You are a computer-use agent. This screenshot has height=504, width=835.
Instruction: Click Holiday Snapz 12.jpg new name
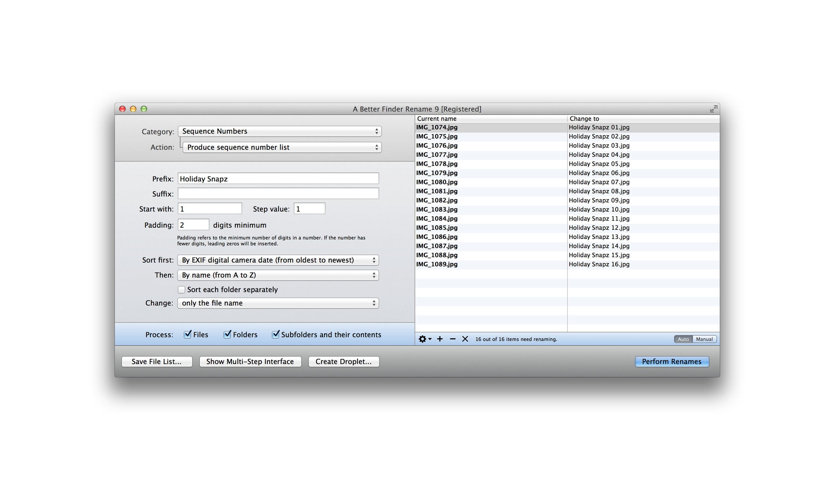[599, 228]
